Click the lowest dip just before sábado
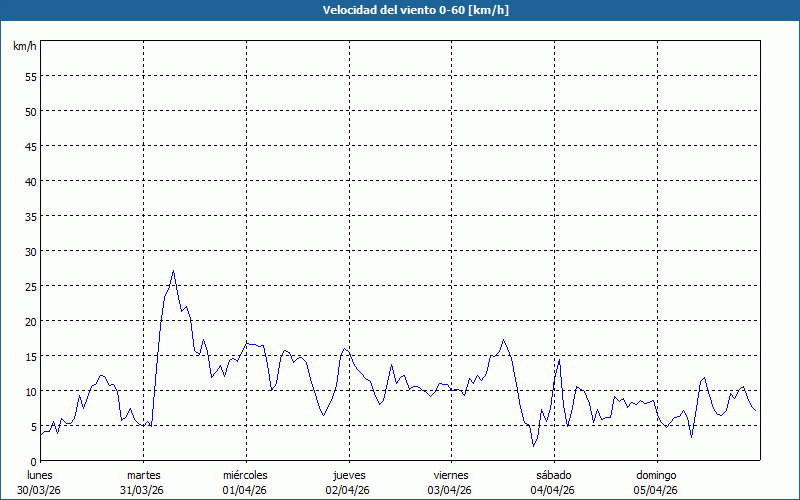800x500 pixels. pos(534,445)
